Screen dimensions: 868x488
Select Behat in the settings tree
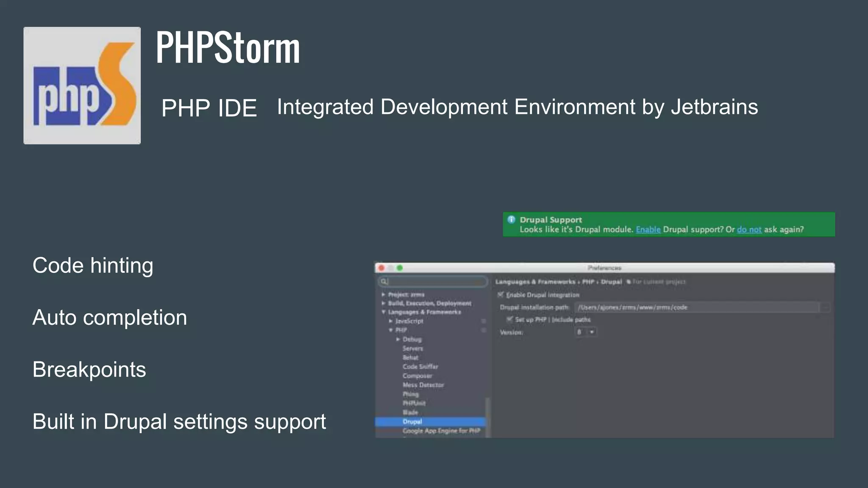click(x=410, y=358)
